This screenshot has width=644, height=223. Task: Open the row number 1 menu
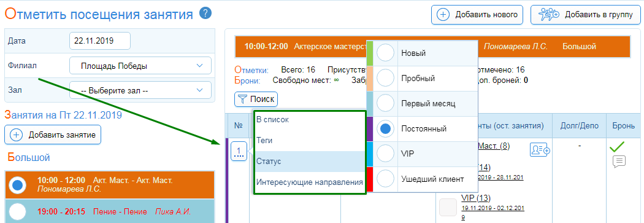239,151
